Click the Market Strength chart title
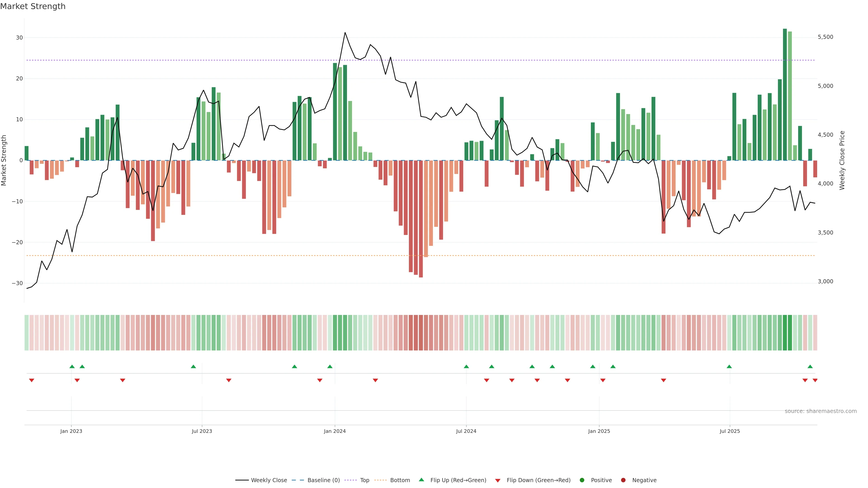868x488 pixels. [33, 6]
